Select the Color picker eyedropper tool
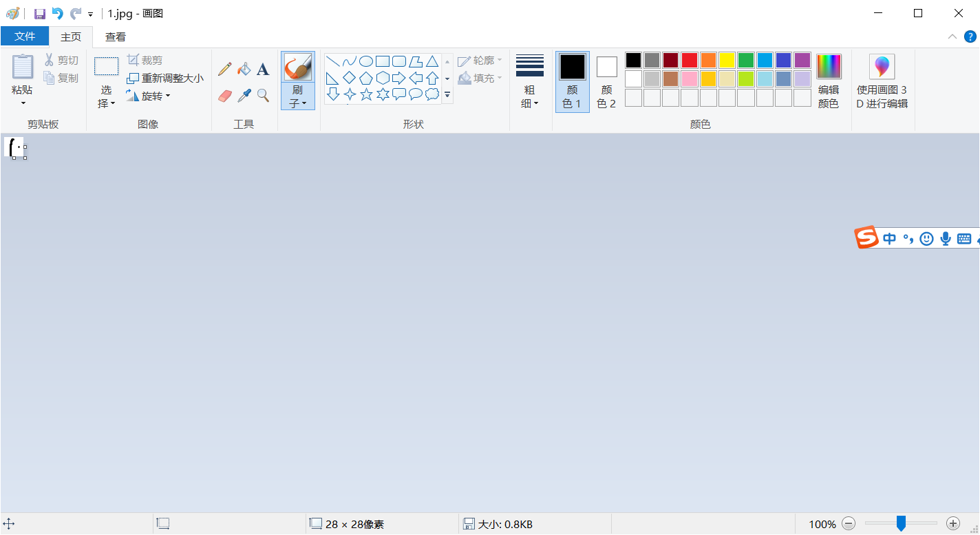Screen dimensions: 980x535 pyautogui.click(x=244, y=95)
